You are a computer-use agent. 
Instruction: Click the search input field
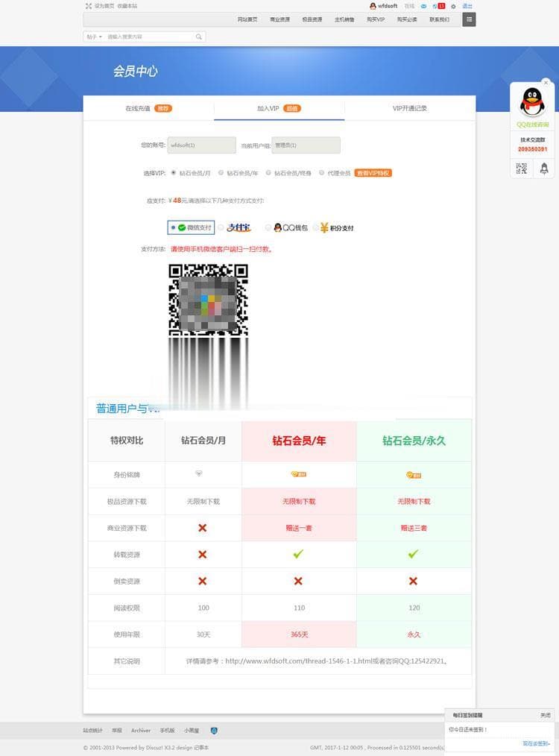click(150, 37)
